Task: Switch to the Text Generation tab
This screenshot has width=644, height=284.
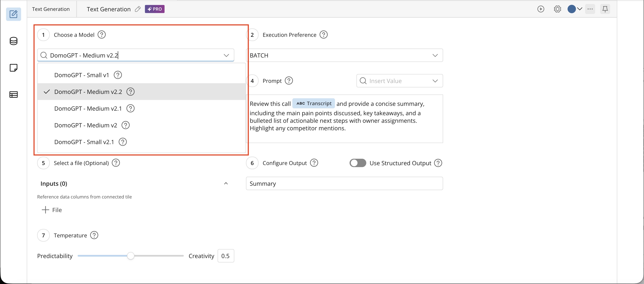Action: click(51, 9)
